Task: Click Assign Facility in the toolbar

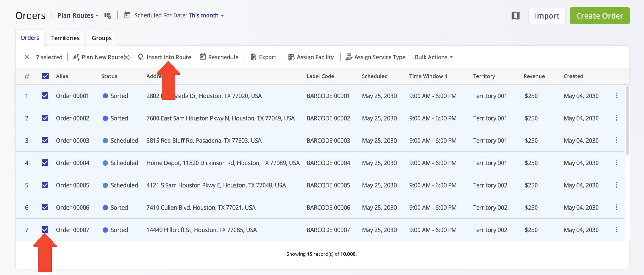Action: tap(311, 57)
